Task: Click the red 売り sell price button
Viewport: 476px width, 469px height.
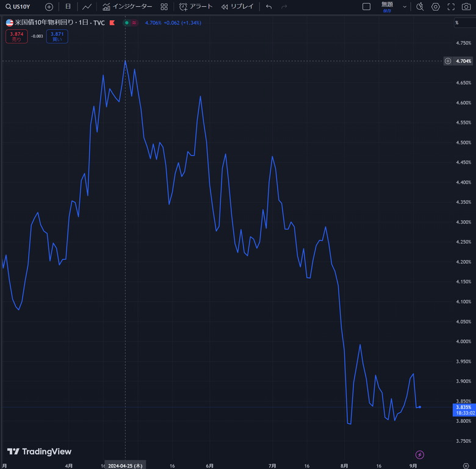Action: pyautogui.click(x=16, y=37)
